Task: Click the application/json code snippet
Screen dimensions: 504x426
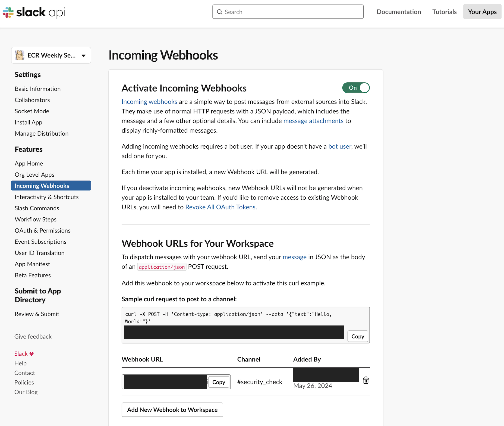Action: 162,267
